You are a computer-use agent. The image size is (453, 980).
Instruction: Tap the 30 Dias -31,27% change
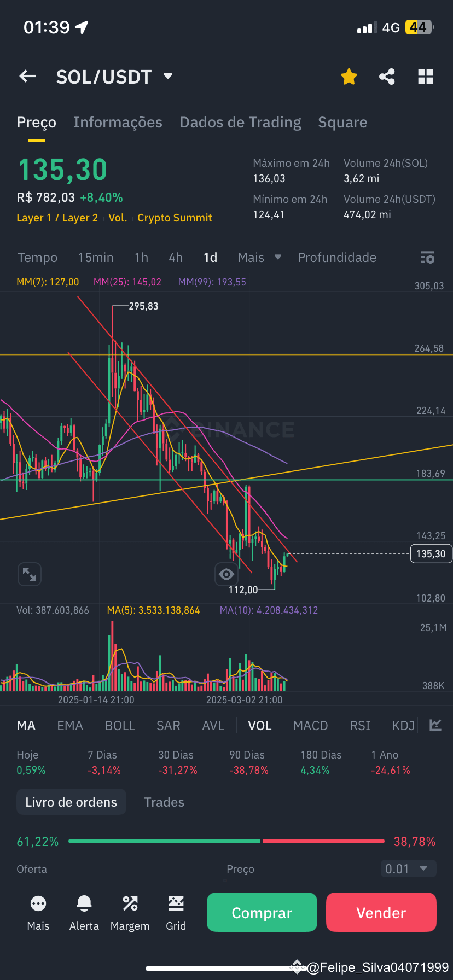point(178,762)
